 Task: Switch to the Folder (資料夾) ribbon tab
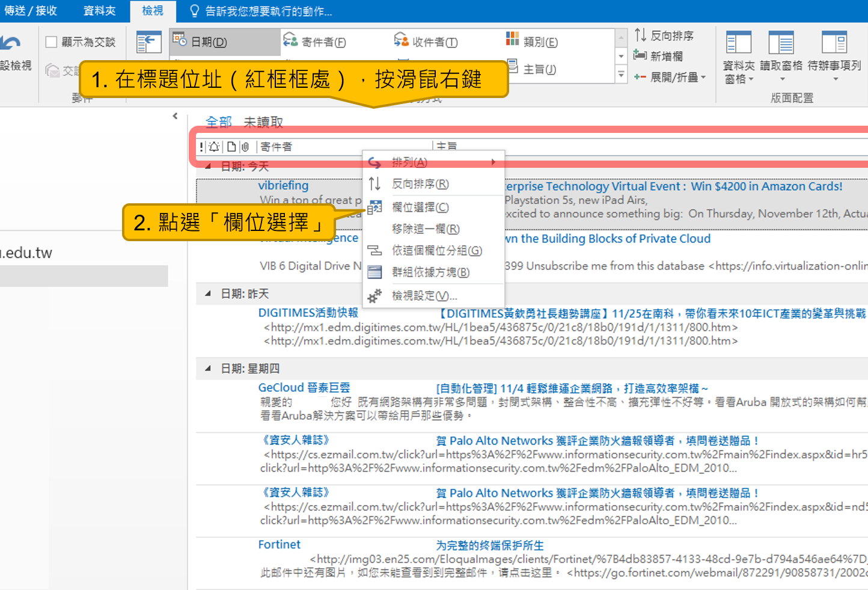pos(99,11)
